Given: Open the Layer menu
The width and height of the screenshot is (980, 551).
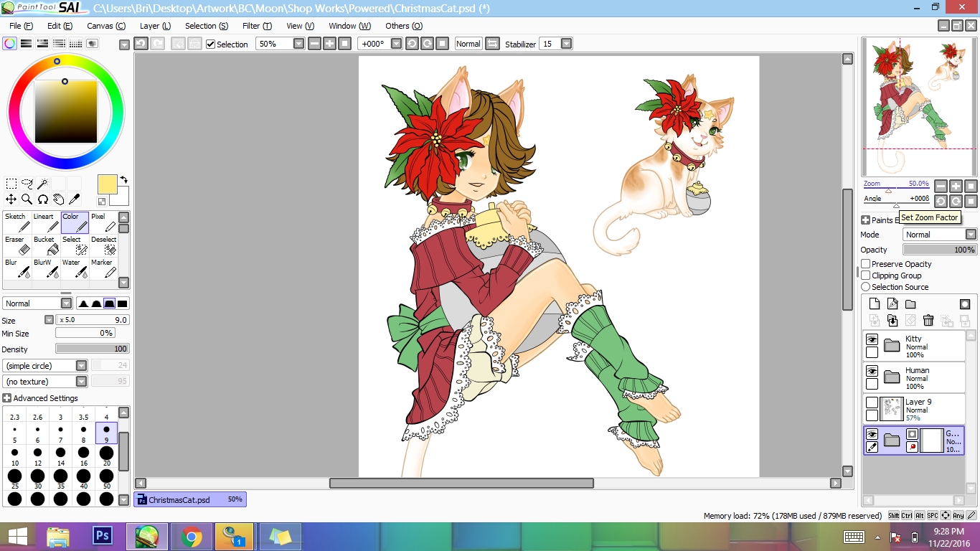Looking at the screenshot, I should pos(155,26).
